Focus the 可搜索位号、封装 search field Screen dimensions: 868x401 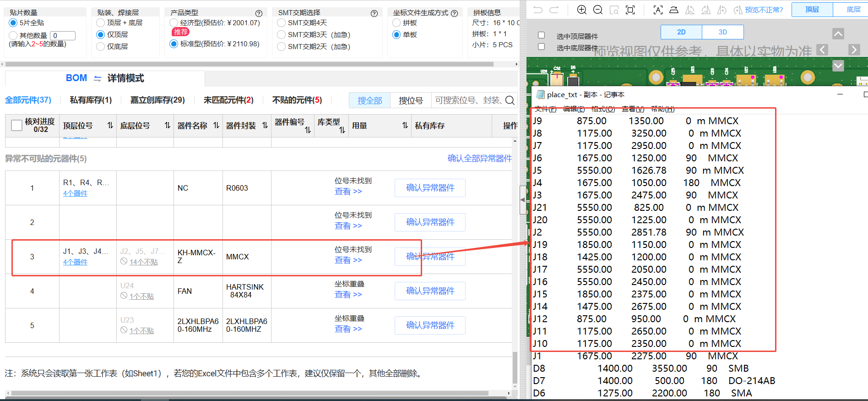pos(468,100)
